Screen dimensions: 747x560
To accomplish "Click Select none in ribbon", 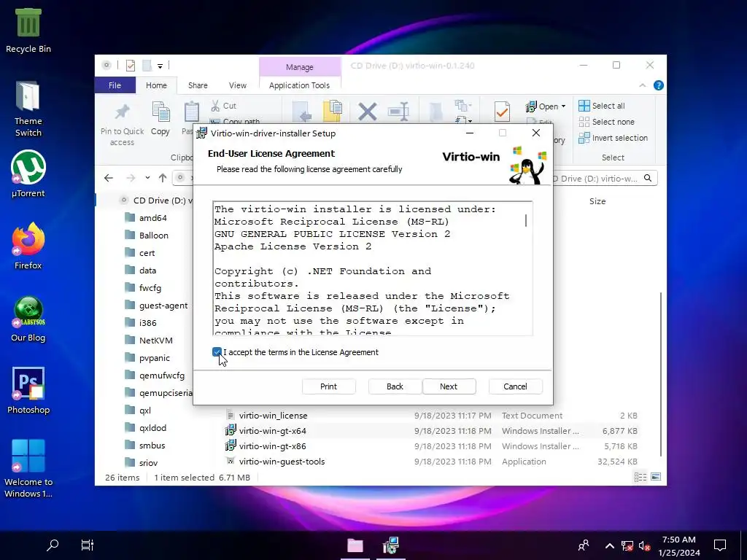I will (x=606, y=122).
